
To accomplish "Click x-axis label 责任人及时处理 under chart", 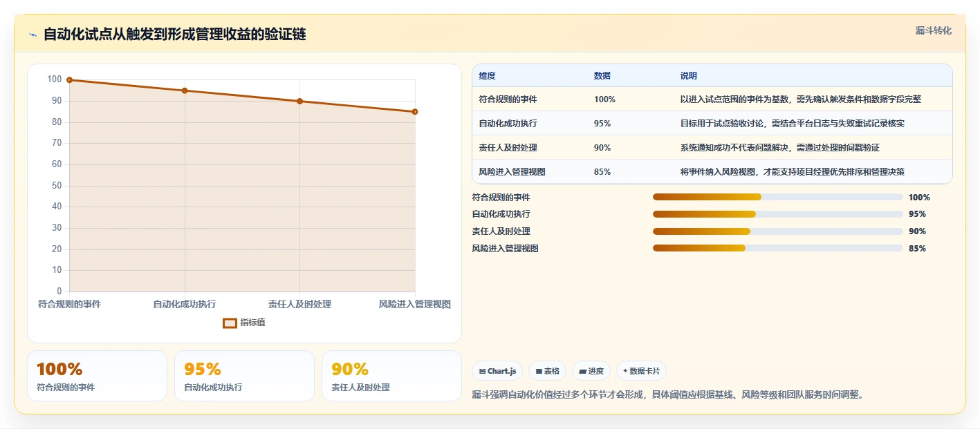I will click(x=299, y=304).
